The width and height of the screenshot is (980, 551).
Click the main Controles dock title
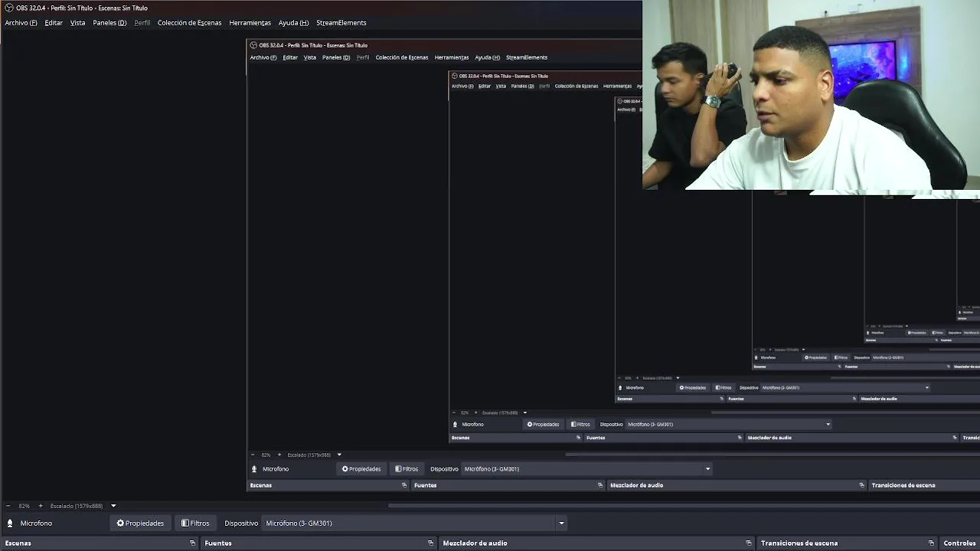tap(960, 543)
